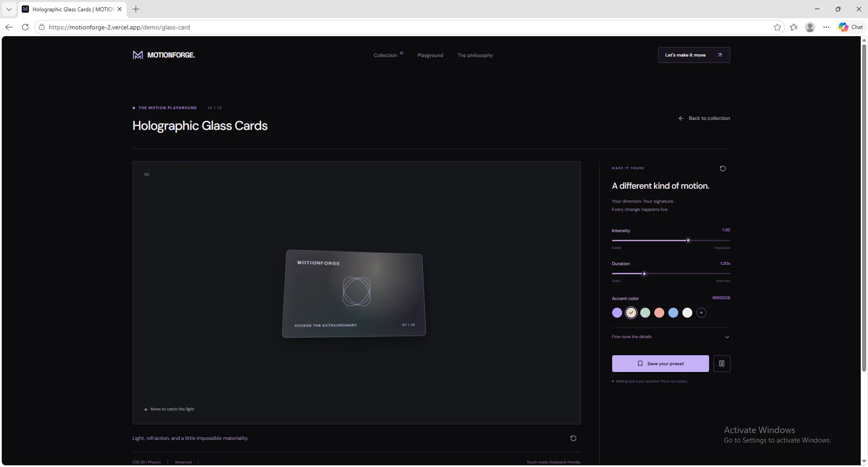
Task: Pick the mint green accent swatch
Action: click(x=645, y=313)
